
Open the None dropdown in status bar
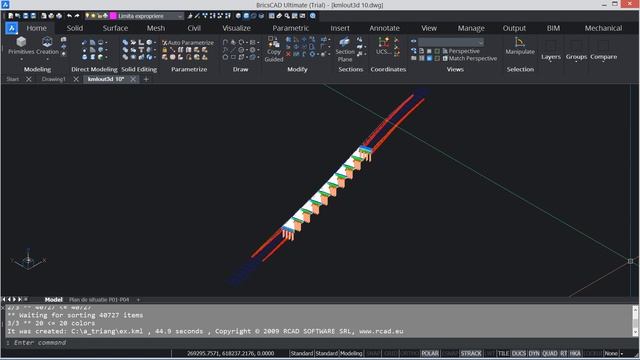coord(611,353)
